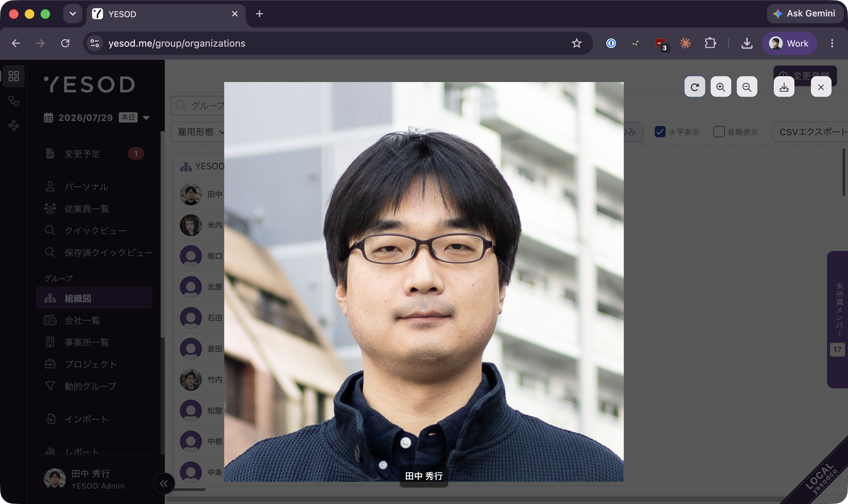Open the browser Extensions puzzle menu
This screenshot has height=504, width=848.
[x=710, y=43]
